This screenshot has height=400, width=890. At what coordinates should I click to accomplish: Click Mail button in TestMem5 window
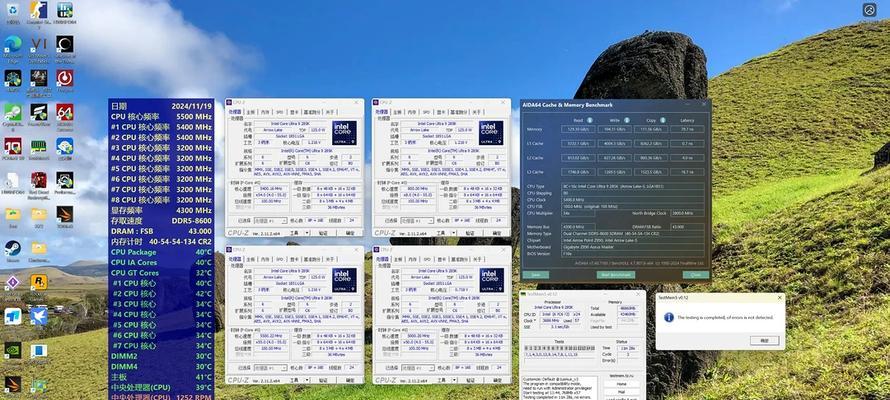click(x=621, y=391)
